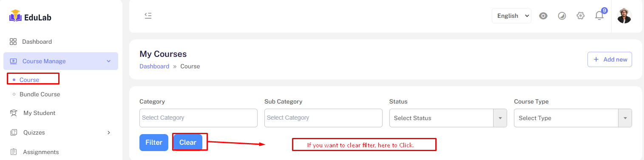Open notifications bell icon
644x160 pixels.
click(599, 16)
